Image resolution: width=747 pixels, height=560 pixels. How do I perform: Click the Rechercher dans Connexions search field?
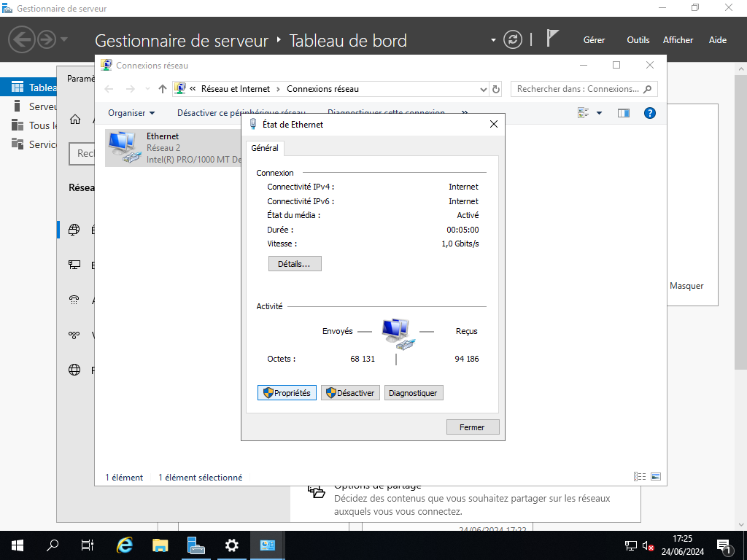[576, 89]
